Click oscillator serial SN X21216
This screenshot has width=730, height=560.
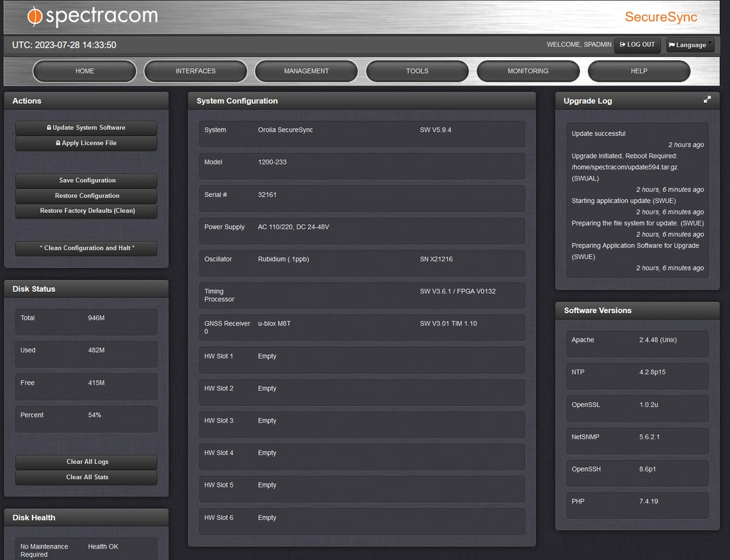pyautogui.click(x=436, y=259)
